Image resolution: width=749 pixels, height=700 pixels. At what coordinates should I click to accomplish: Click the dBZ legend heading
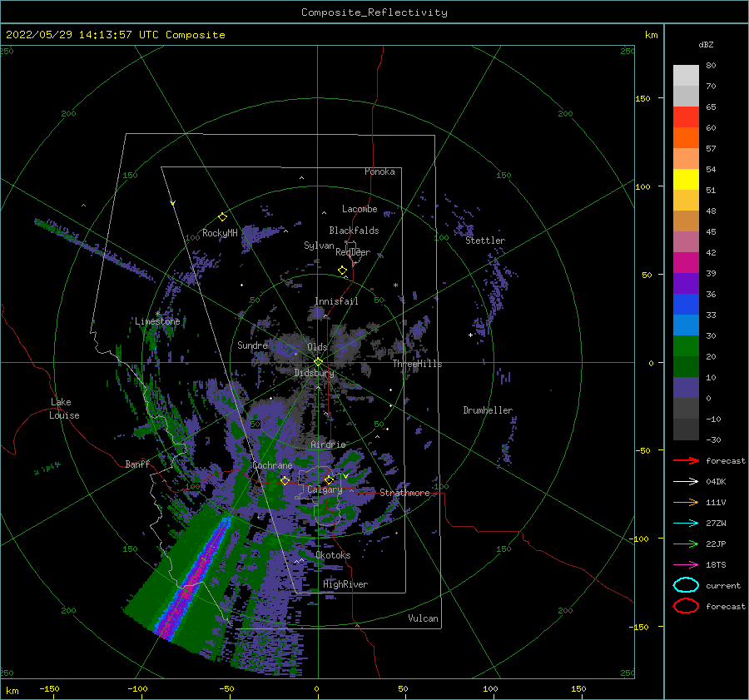[x=706, y=44]
